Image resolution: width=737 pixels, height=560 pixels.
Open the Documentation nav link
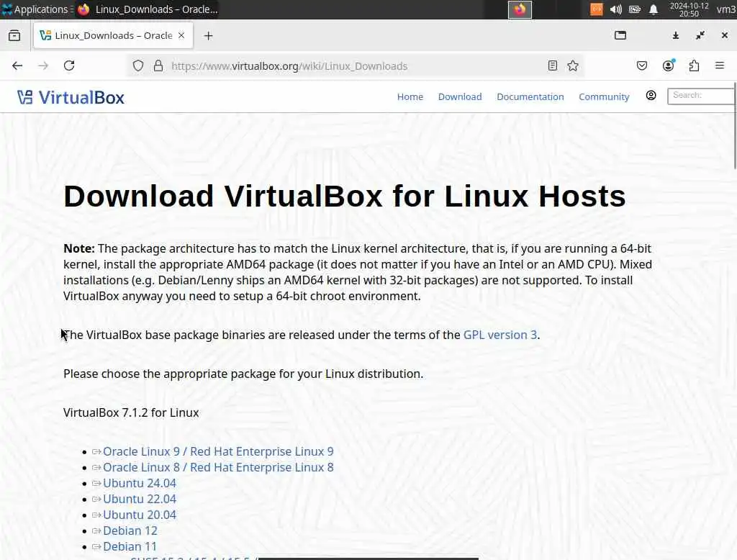tap(530, 97)
